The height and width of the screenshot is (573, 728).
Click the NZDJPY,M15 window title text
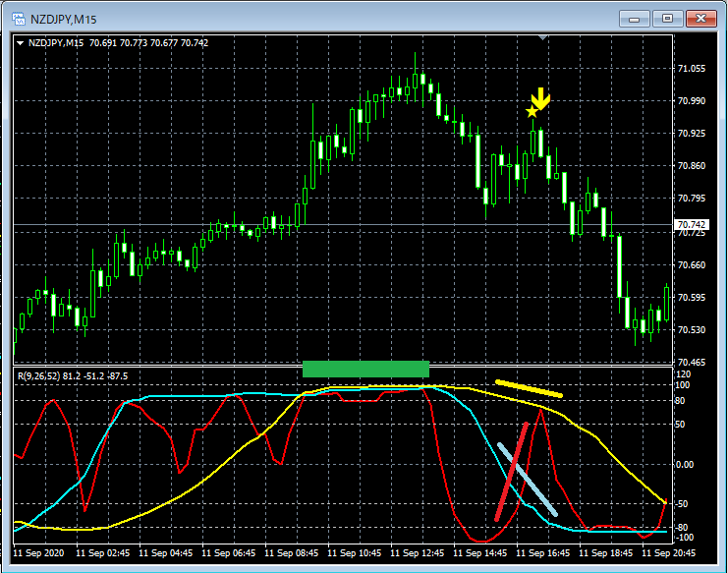point(64,20)
